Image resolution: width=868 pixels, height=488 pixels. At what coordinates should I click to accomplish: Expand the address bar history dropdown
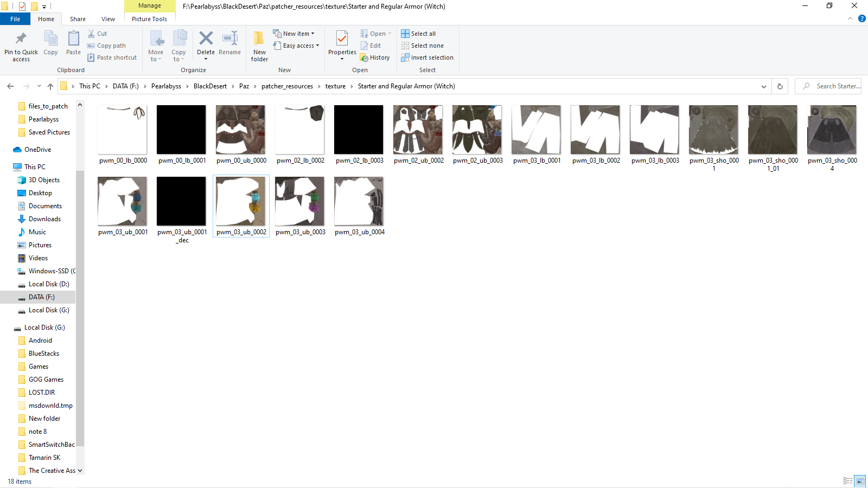click(763, 86)
